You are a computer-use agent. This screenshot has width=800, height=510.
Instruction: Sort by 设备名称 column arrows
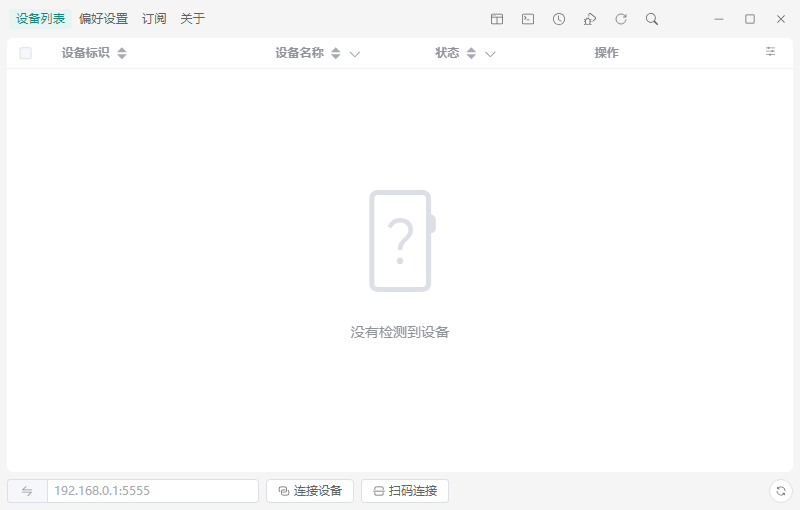[x=336, y=53]
